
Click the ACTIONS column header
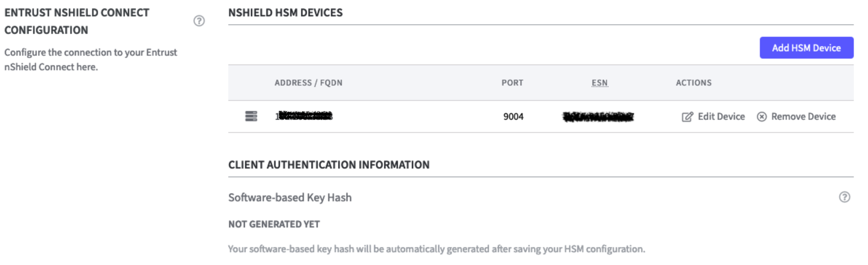click(694, 83)
